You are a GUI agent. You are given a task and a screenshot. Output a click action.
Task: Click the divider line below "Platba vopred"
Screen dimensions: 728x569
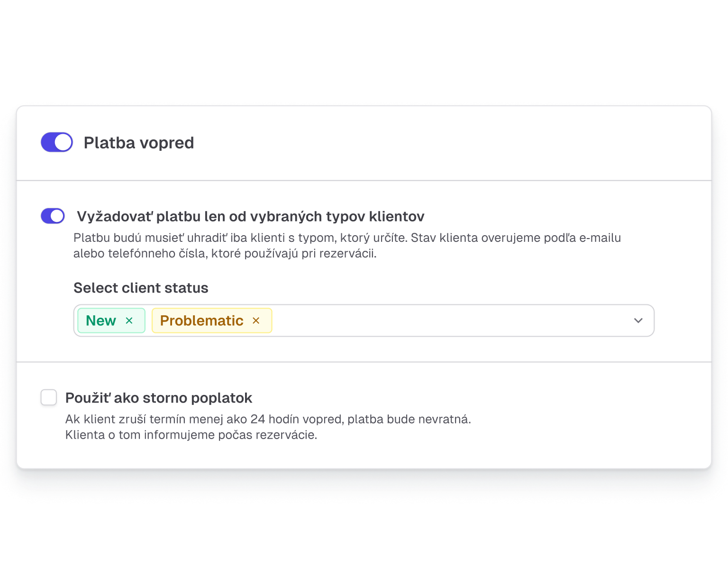tap(364, 181)
